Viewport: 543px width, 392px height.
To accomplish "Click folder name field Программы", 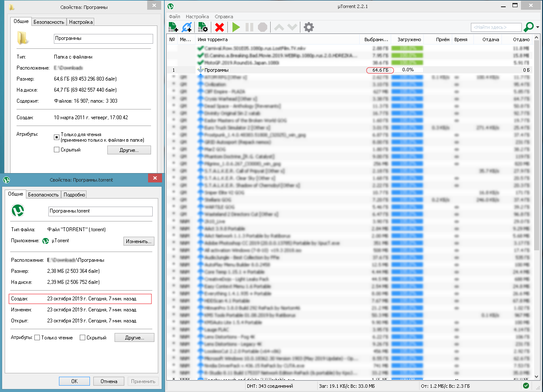I will pos(104,39).
